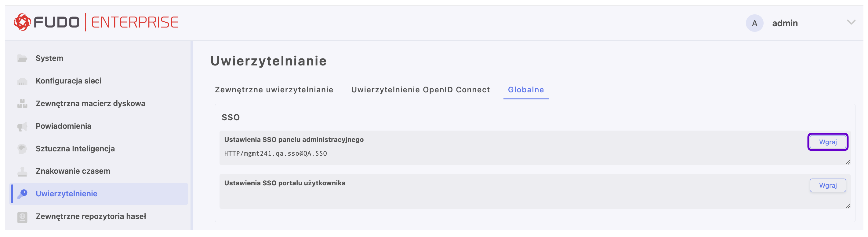Image resolution: width=868 pixels, height=237 pixels.
Task: Click the Zewnętrzne repozytoria haseł icon
Action: pyautogui.click(x=22, y=217)
